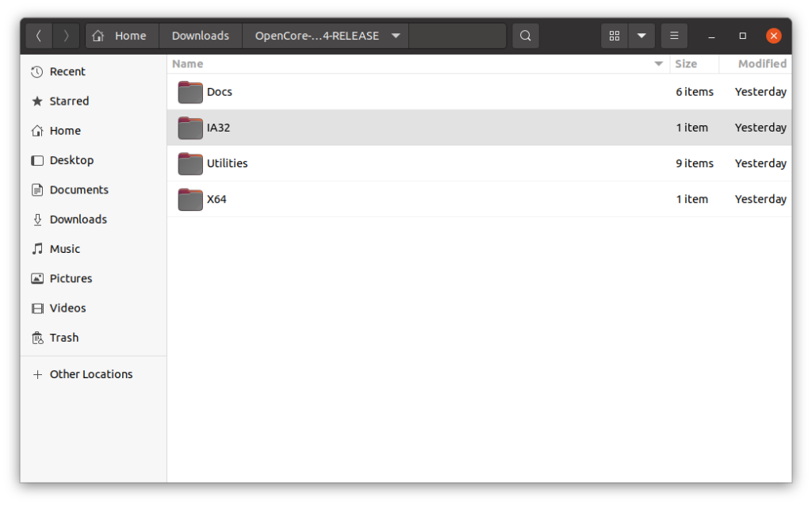Go to Music in the sidebar
This screenshot has width=812, height=505.
[94, 249]
